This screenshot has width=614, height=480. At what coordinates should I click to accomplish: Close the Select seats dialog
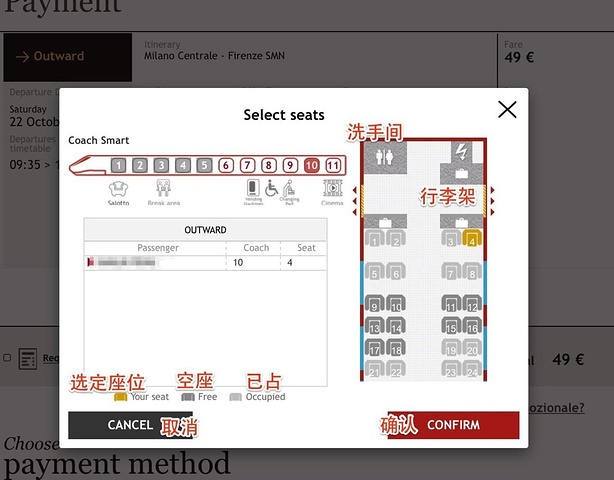pos(507,110)
